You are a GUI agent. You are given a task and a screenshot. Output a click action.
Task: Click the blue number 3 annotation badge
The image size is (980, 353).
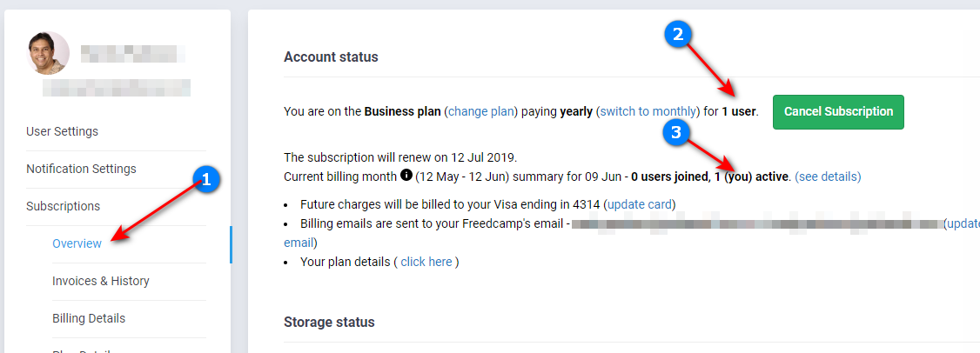tap(676, 133)
